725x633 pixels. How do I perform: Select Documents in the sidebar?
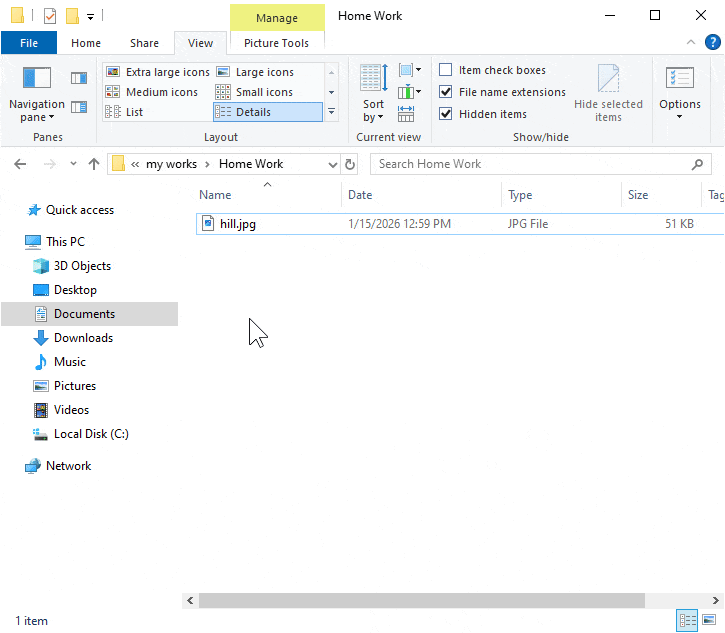tap(89, 314)
